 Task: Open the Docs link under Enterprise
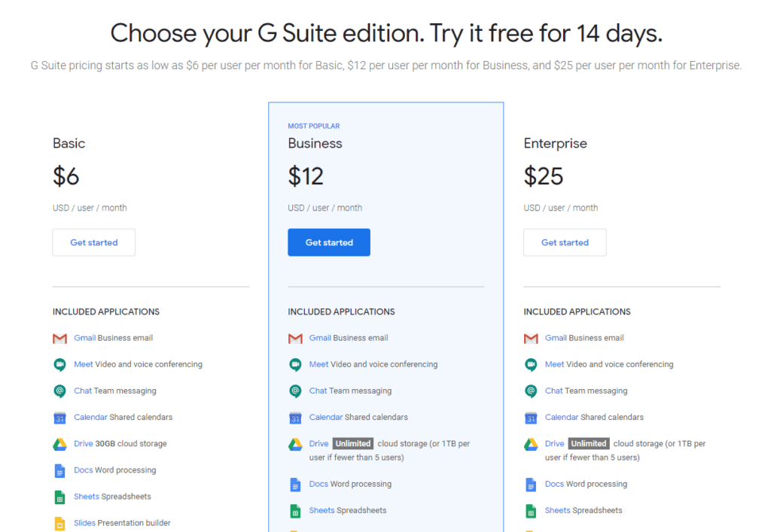click(x=554, y=484)
